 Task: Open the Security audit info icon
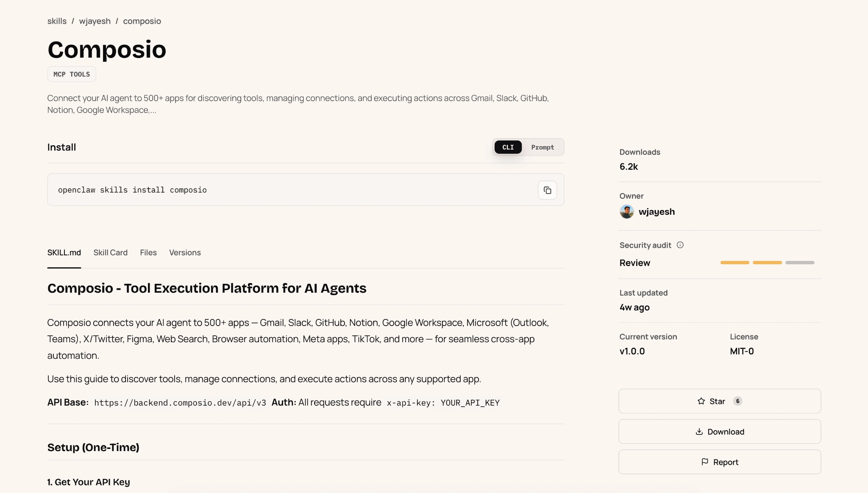(x=680, y=245)
